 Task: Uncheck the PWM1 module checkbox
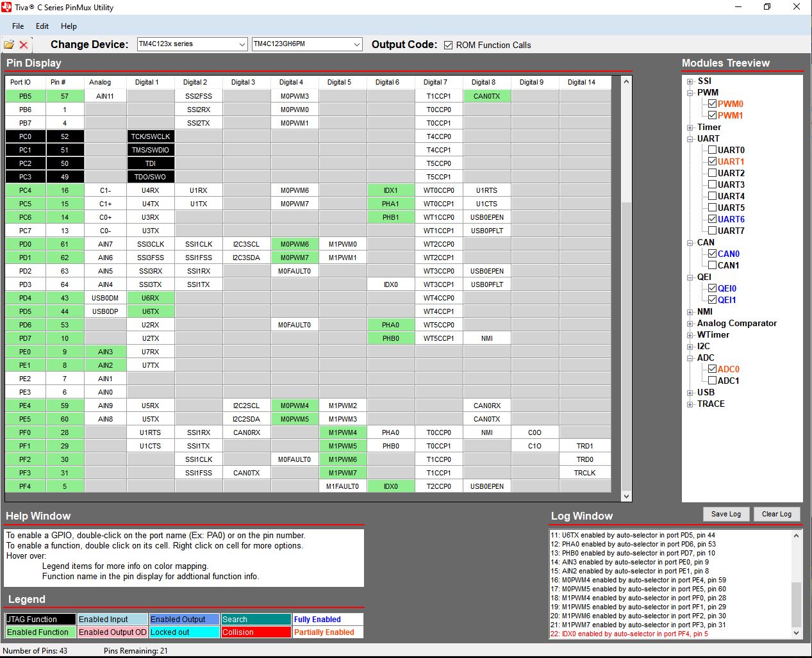click(x=712, y=115)
